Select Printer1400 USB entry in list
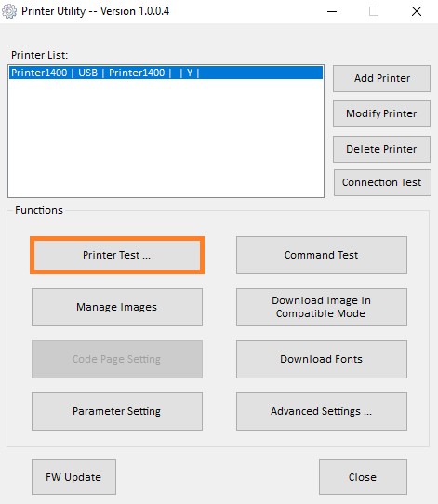This screenshot has width=438, height=504. click(x=166, y=73)
